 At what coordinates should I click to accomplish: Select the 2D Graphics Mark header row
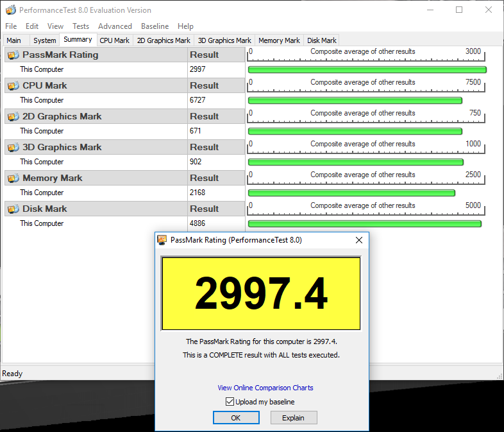[x=124, y=116]
